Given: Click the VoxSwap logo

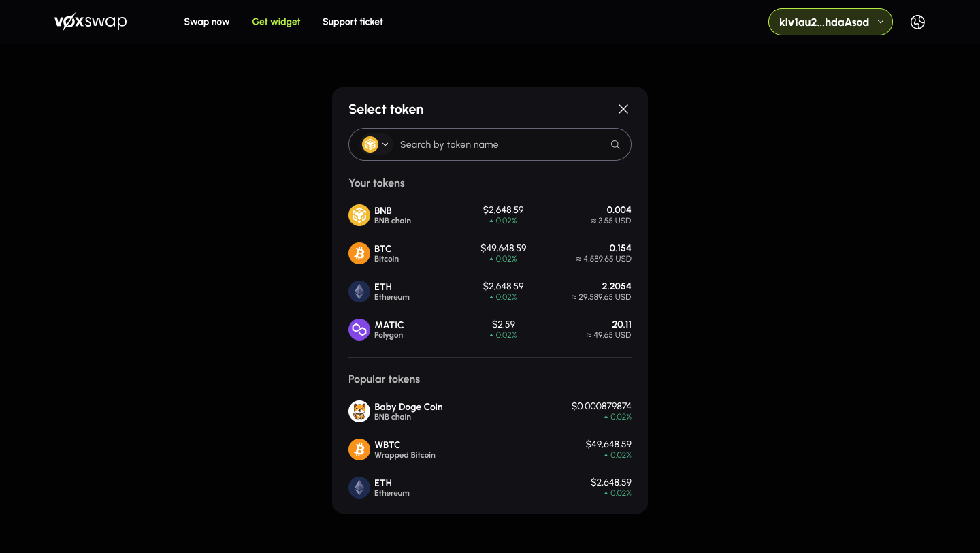Looking at the screenshot, I should coord(91,22).
